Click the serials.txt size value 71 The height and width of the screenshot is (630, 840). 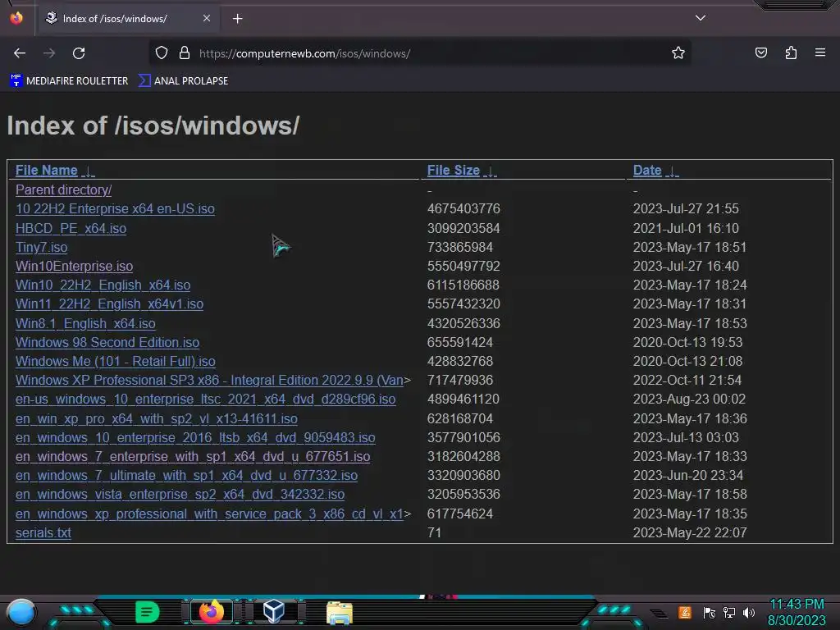(434, 533)
